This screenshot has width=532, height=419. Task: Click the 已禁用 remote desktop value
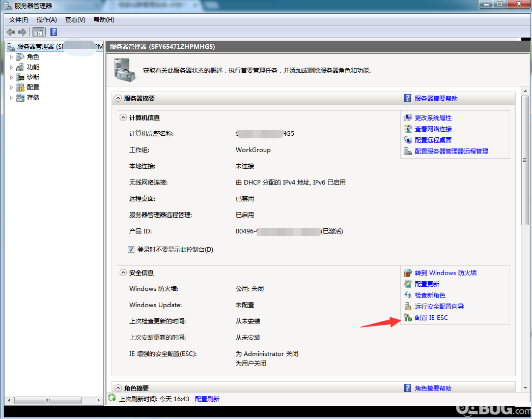pyautogui.click(x=245, y=199)
